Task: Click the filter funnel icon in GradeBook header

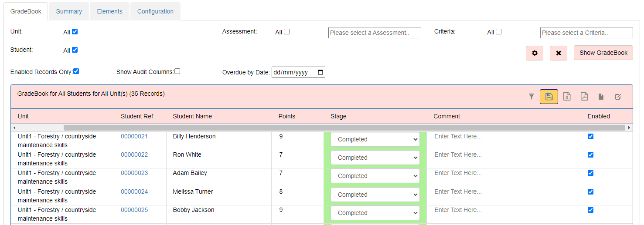Action: pyautogui.click(x=531, y=97)
